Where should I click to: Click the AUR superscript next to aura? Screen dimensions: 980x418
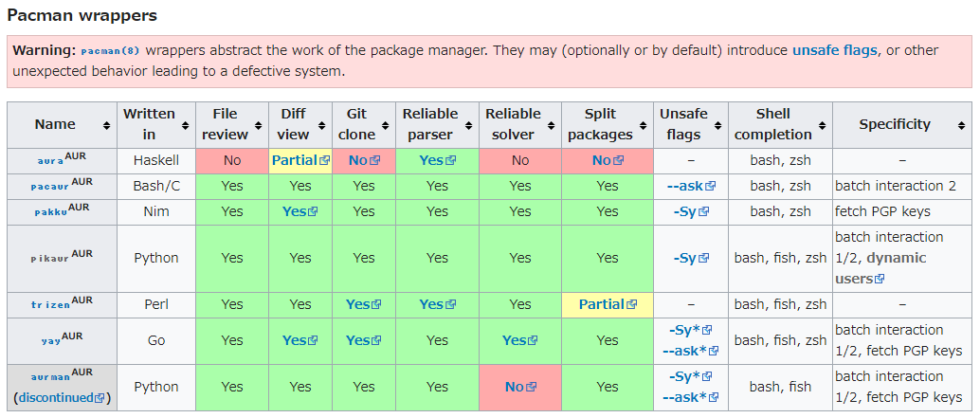click(75, 155)
